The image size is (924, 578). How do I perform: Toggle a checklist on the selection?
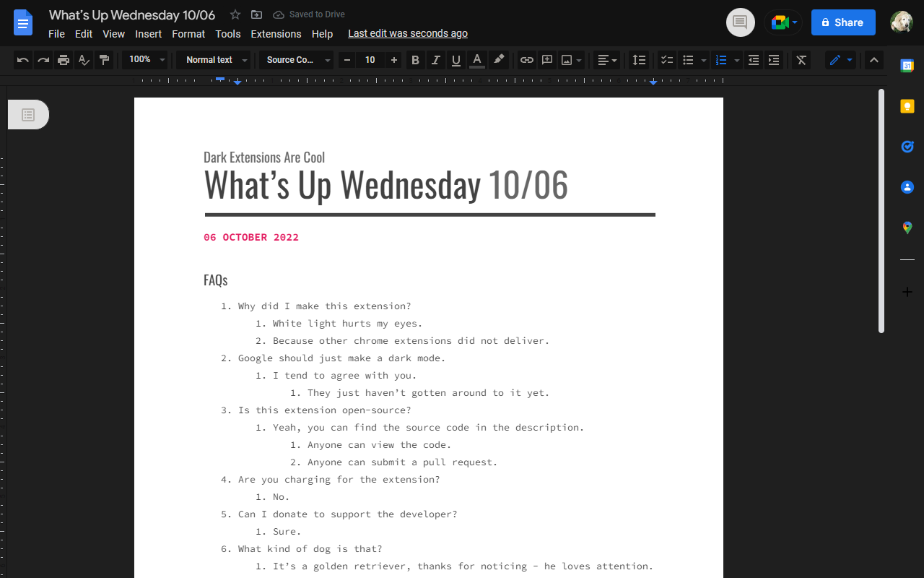point(666,60)
